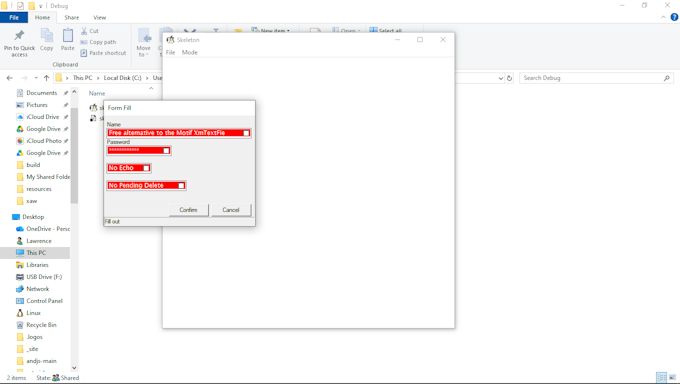Select Lawrence in the navigation pane
Screen dimensions: 680x384
tap(39, 241)
